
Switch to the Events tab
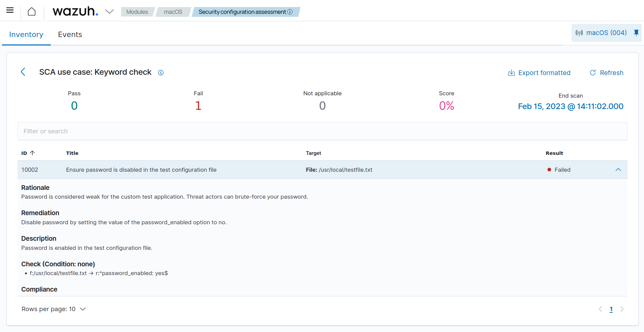(x=70, y=34)
